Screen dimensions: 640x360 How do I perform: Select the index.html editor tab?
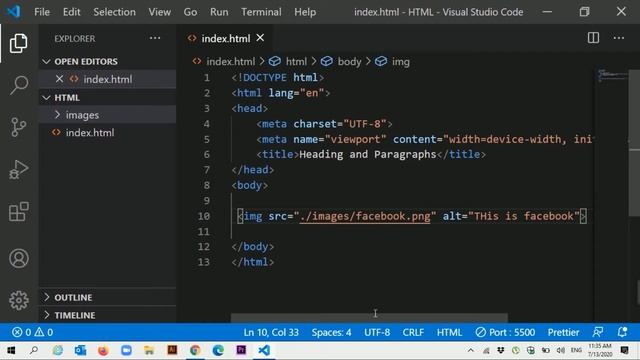click(225, 38)
